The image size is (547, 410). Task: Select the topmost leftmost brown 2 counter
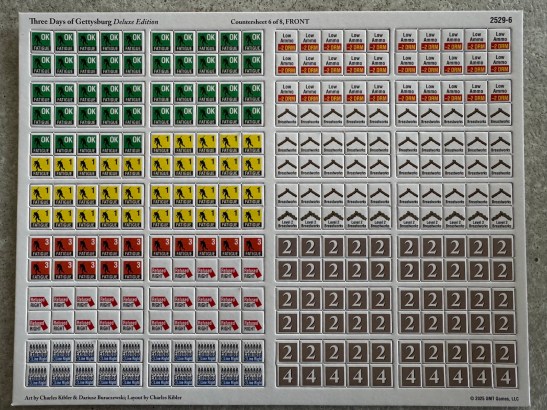(x=287, y=247)
